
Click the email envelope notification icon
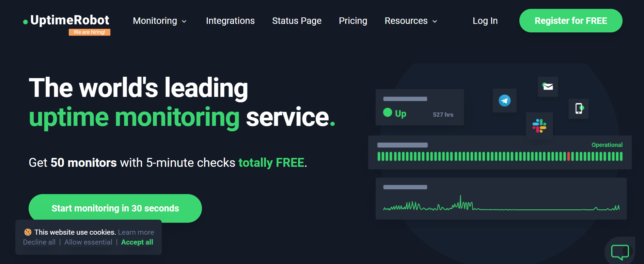548,87
